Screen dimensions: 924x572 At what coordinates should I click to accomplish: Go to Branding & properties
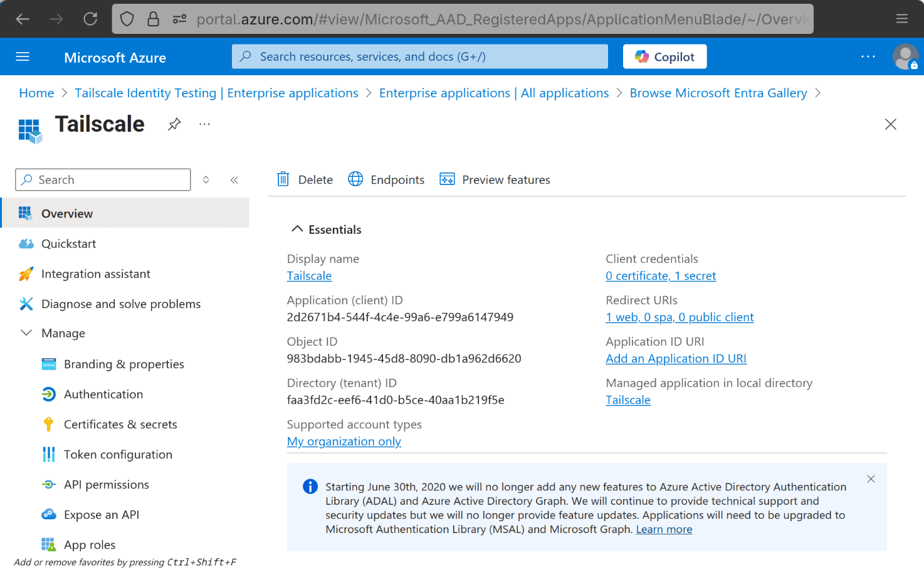click(123, 364)
